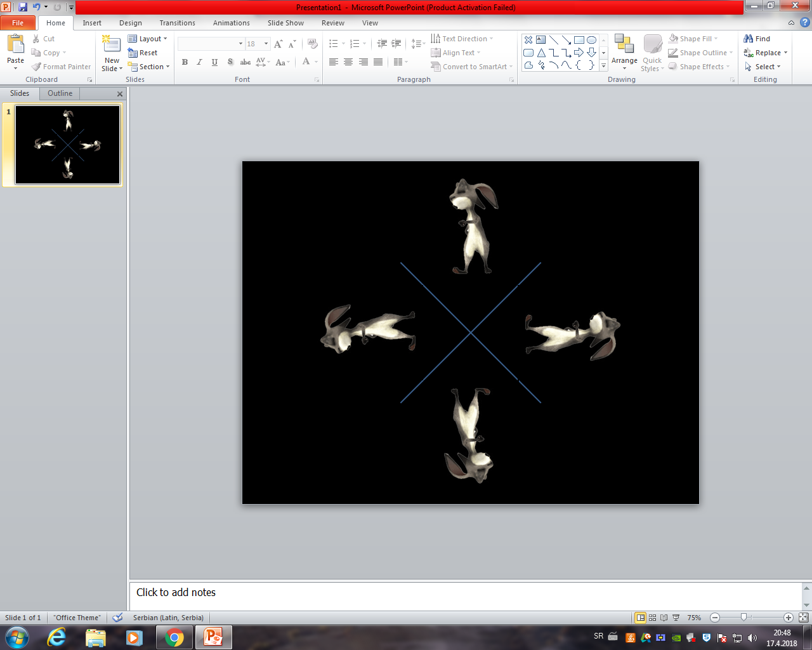This screenshot has width=812, height=650.
Task: Click the zoom slider handle
Action: point(744,617)
